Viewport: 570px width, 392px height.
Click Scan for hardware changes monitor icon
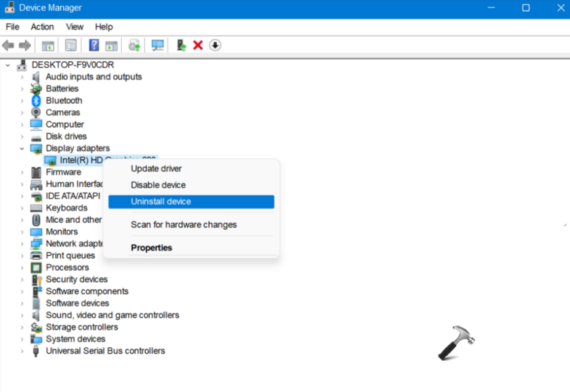pos(157,45)
